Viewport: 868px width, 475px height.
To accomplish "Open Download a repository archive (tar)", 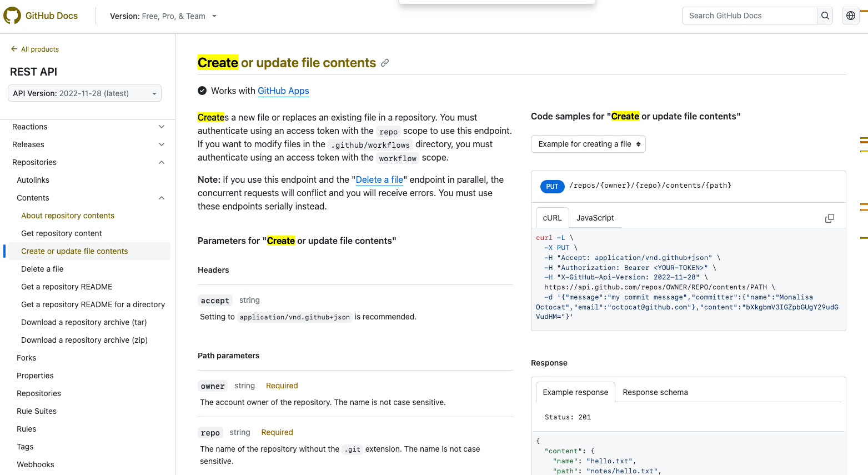I will 84,322.
